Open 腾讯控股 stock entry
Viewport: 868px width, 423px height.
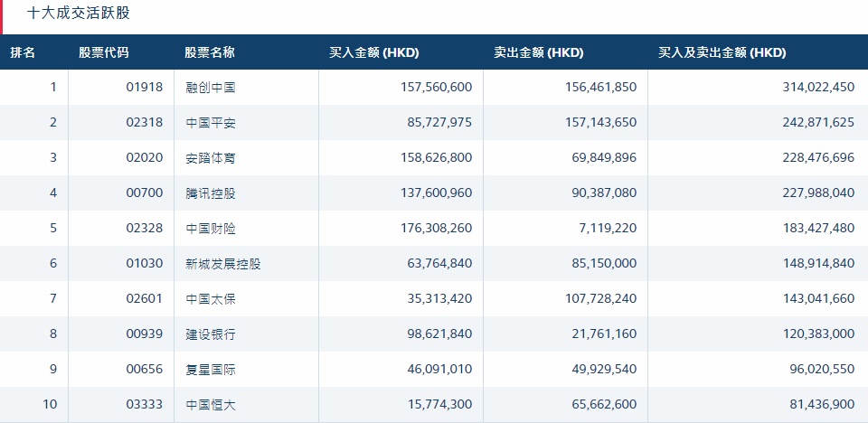click(x=210, y=193)
